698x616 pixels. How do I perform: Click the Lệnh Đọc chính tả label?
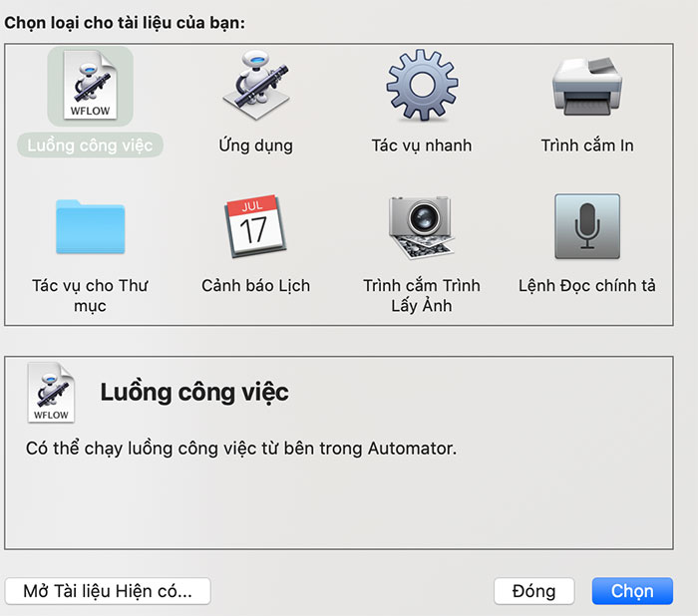tap(587, 286)
